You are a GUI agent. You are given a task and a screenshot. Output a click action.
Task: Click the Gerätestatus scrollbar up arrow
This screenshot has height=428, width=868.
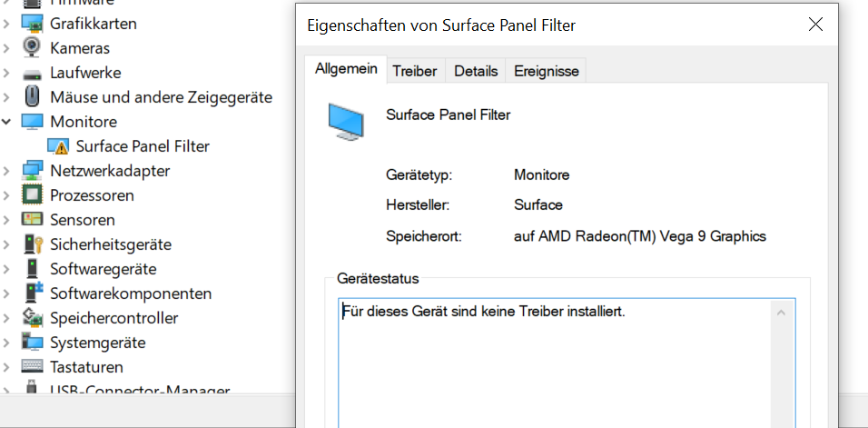click(x=781, y=313)
